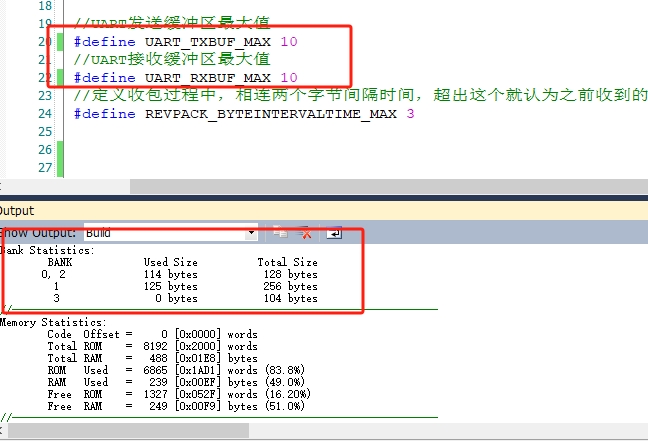This screenshot has width=648, height=441.
Task: Click the Build text in Show Output box
Action: (98, 233)
